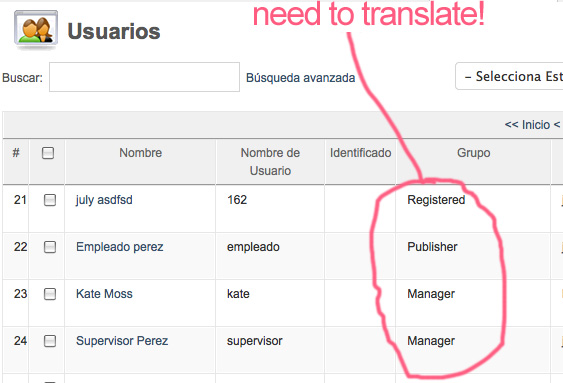Screen dimensions: 563x383
Task: Click Registered group cell
Action: 436,200
